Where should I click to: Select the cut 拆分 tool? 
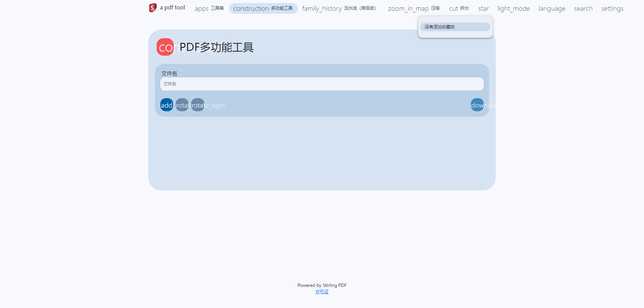tap(459, 8)
